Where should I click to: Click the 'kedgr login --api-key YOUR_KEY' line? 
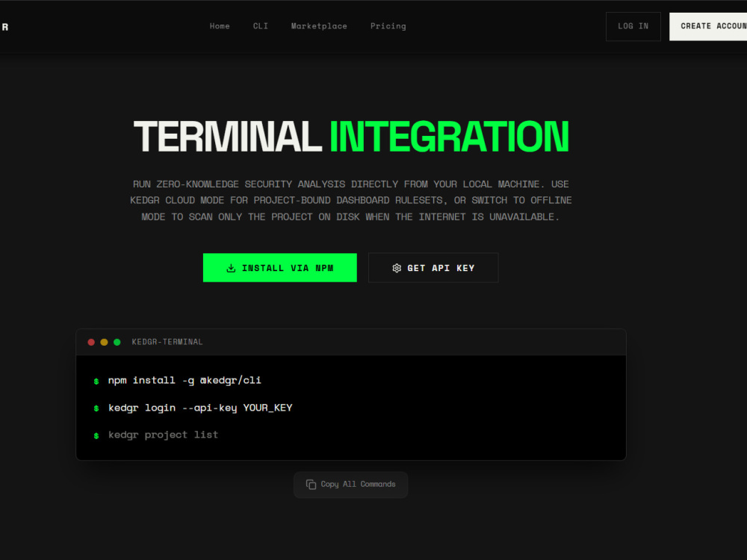coord(200,408)
